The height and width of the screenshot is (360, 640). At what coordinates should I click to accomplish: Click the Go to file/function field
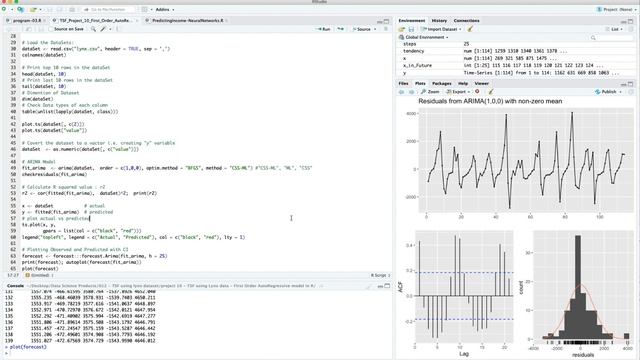[109, 9]
